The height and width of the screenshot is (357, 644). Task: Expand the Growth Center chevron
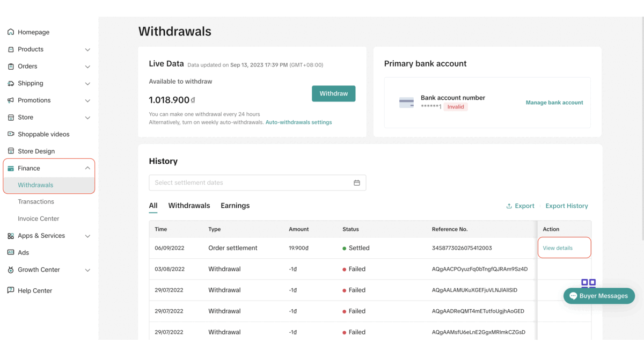tap(87, 270)
